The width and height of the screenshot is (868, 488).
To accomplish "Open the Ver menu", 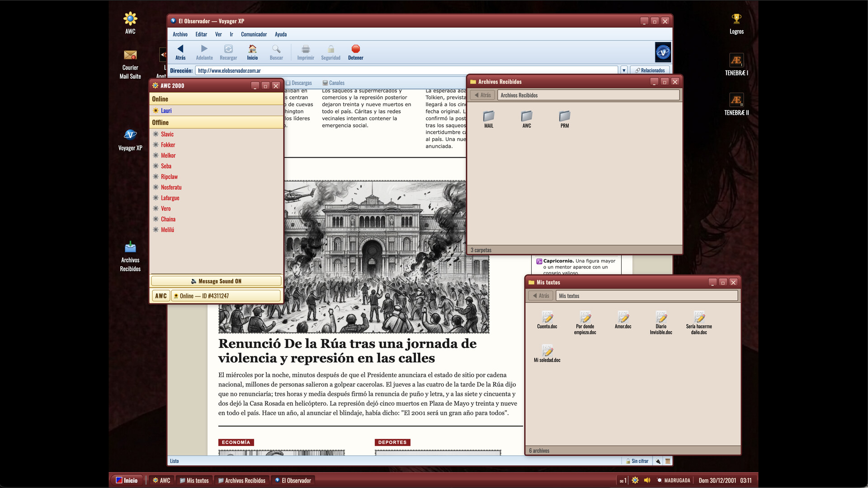I will coord(218,34).
